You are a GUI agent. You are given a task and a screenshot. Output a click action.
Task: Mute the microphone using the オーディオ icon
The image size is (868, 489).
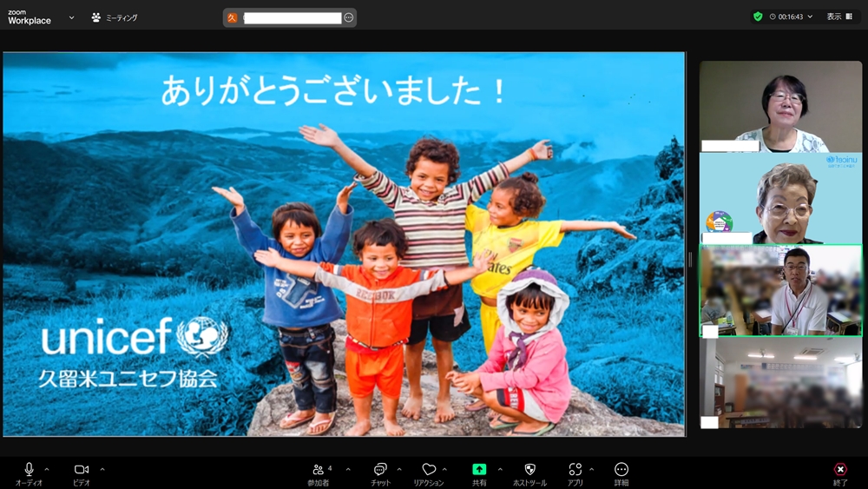click(x=29, y=470)
